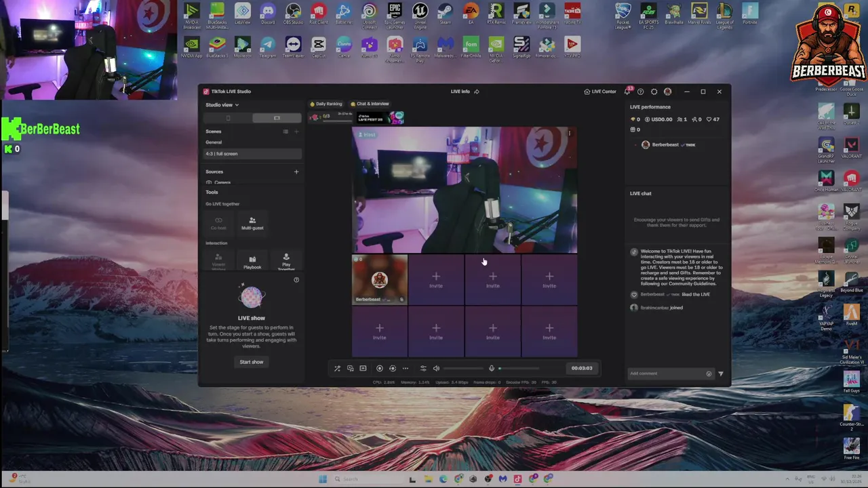The height and width of the screenshot is (488, 868).
Task: Click the USD0.00 earnings stat
Action: pyautogui.click(x=658, y=119)
